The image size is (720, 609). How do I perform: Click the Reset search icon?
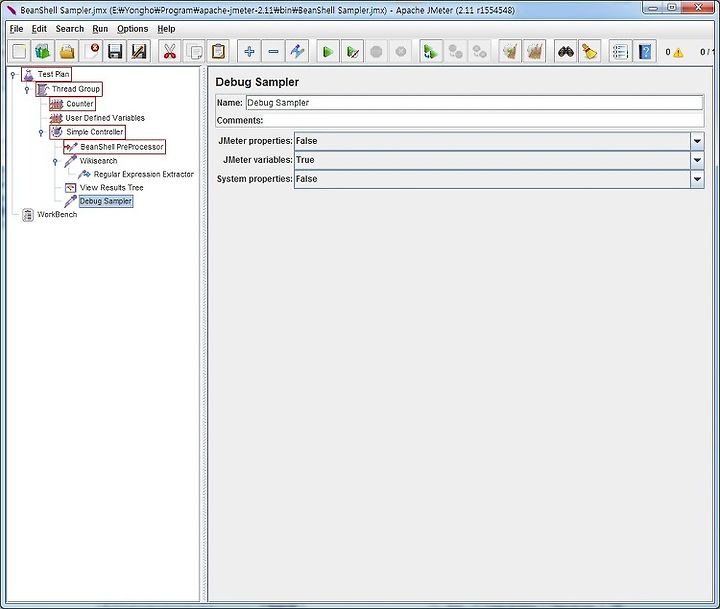coord(590,51)
